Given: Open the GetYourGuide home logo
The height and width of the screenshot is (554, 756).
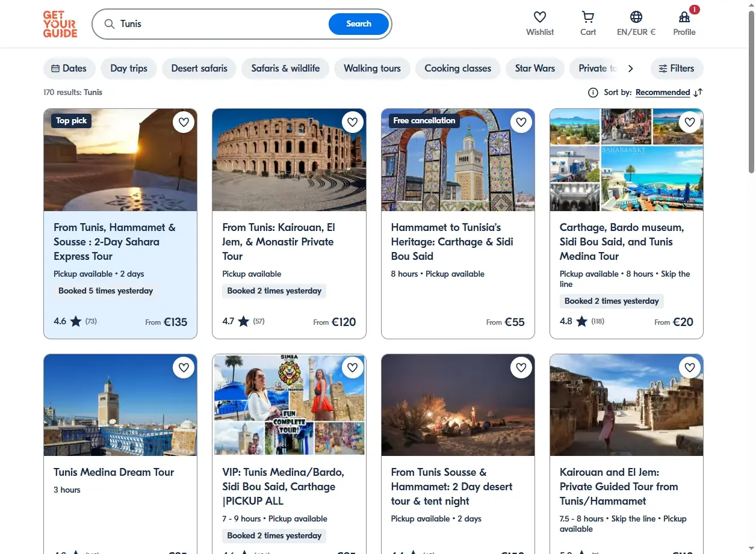Looking at the screenshot, I should 60,24.
